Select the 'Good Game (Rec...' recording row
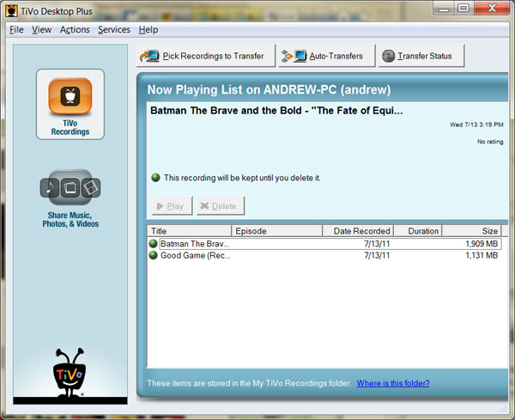The width and height of the screenshot is (515, 420). (325, 255)
